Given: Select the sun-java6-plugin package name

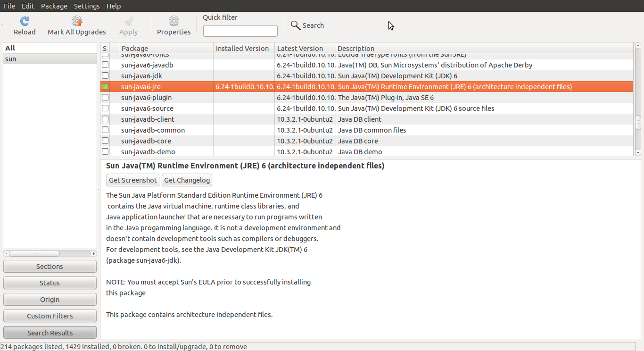Looking at the screenshot, I should 146,97.
